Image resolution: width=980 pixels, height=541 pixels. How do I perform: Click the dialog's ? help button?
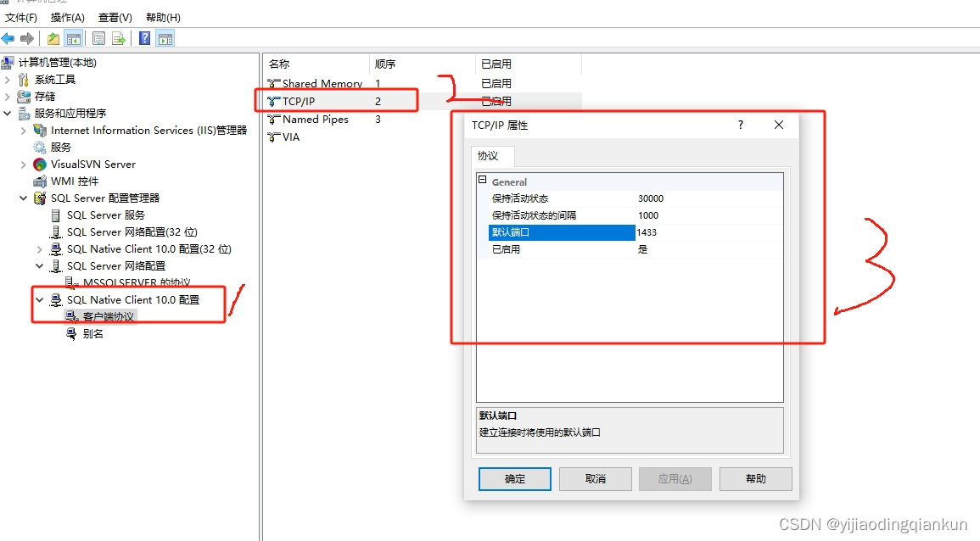(x=741, y=125)
